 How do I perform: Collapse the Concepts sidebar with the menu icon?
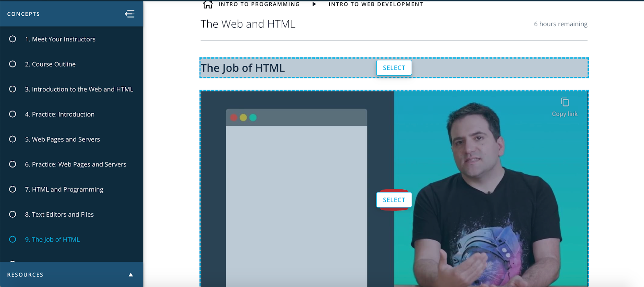point(130,14)
